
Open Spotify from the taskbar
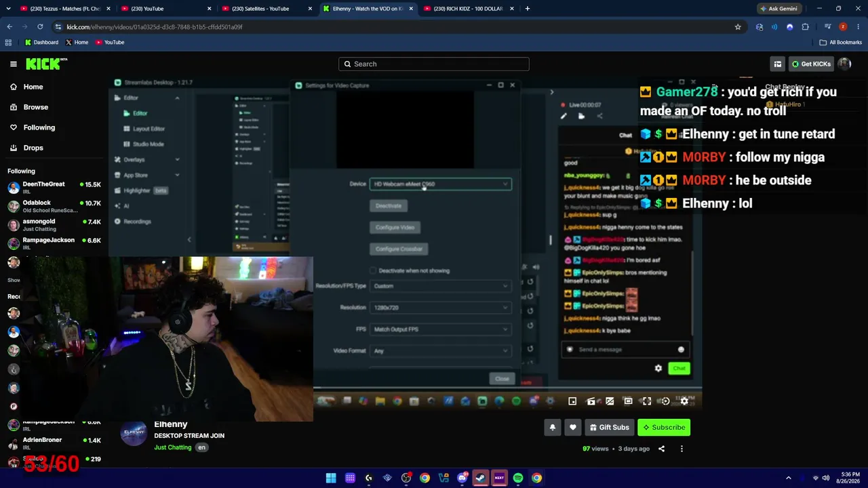pyautogui.click(x=518, y=478)
